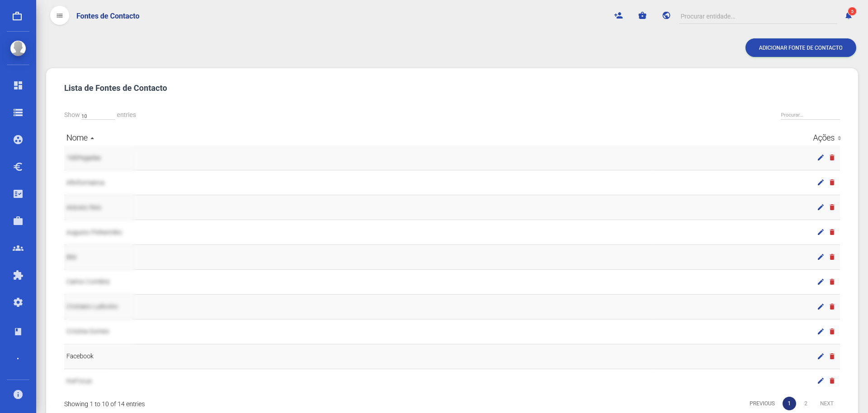
Task: Open the notifications bell
Action: tap(849, 16)
